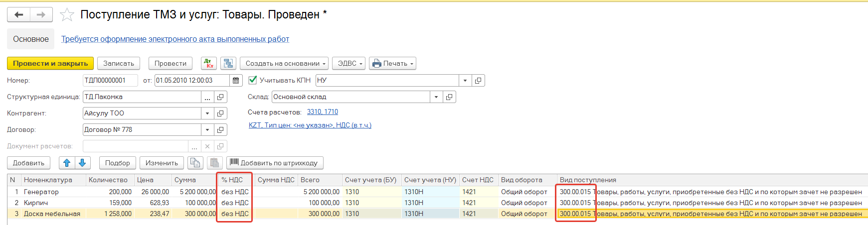868x225 pixels.
Task: Select без НДС cell in Кирпич row
Action: pyautogui.click(x=236, y=203)
